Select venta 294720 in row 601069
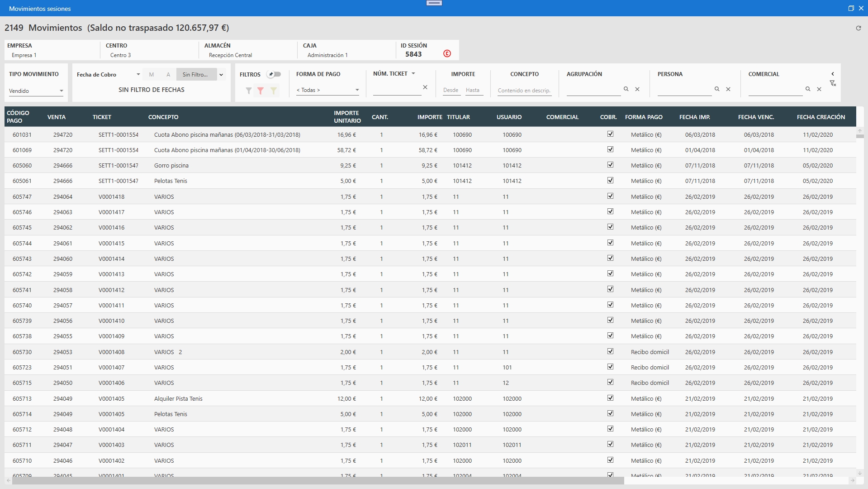Viewport: 868px width, 489px height. coord(63,150)
